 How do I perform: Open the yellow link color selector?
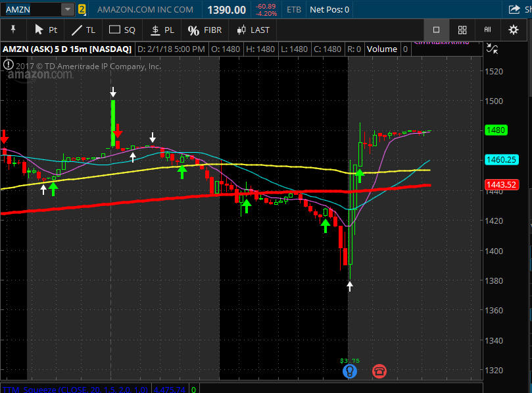(x=82, y=9)
